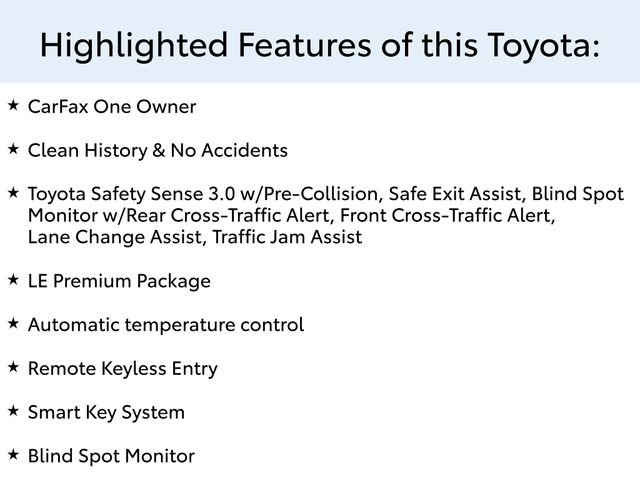The height and width of the screenshot is (480, 640).
Task: Click the star bullet for LE Premium Package
Action: coord(13,279)
